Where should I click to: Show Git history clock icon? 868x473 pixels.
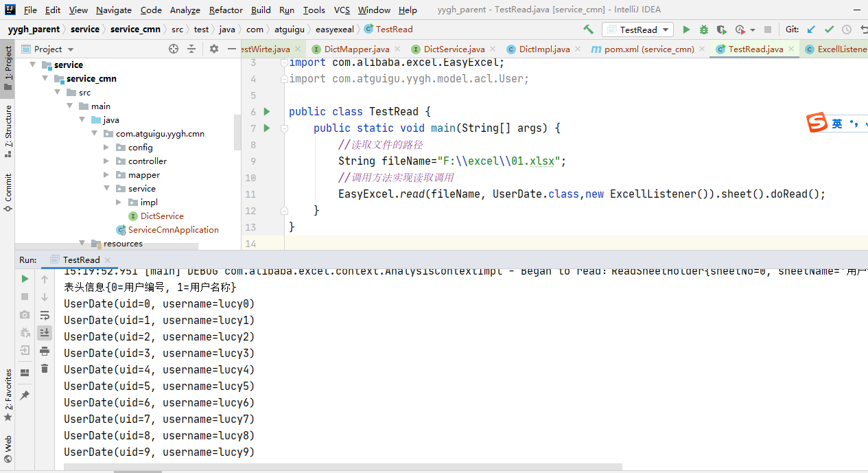click(847, 30)
